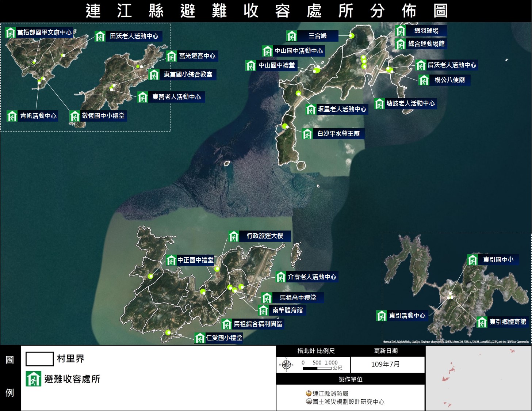Click the shelter icon next to 中山國中禮堂

click(x=251, y=65)
